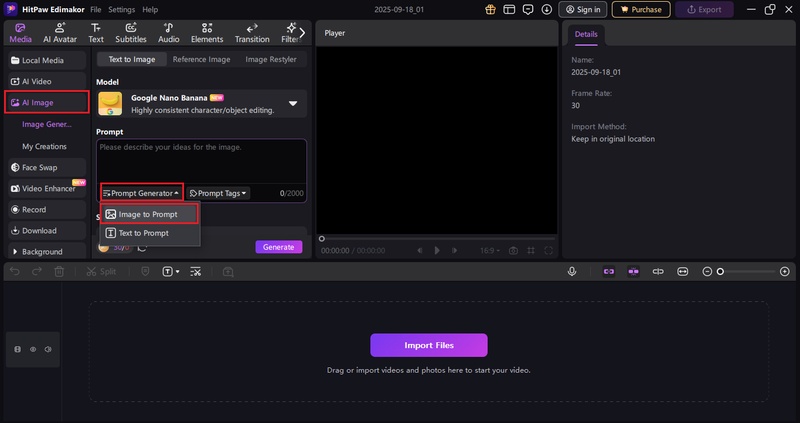Open the Elements tab

tap(207, 33)
